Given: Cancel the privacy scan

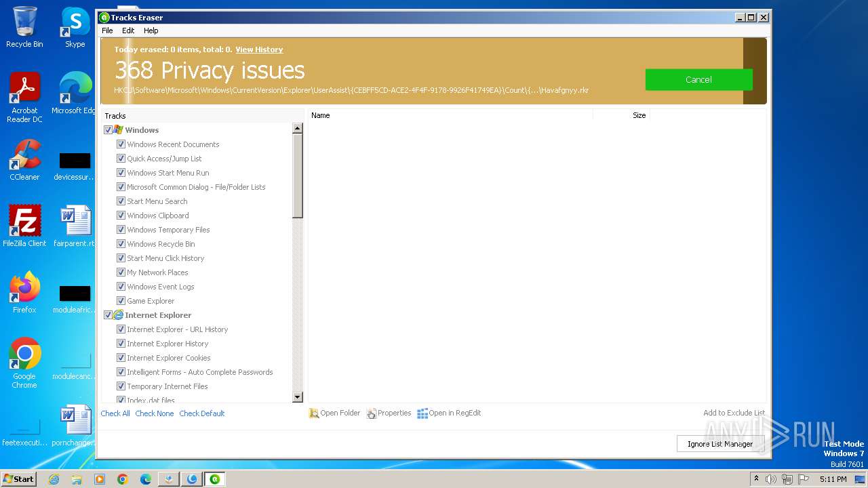Looking at the screenshot, I should coord(698,79).
